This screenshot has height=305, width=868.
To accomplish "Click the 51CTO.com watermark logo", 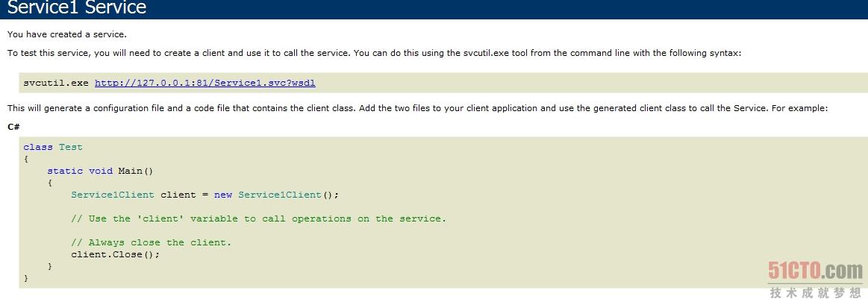I will [816, 271].
